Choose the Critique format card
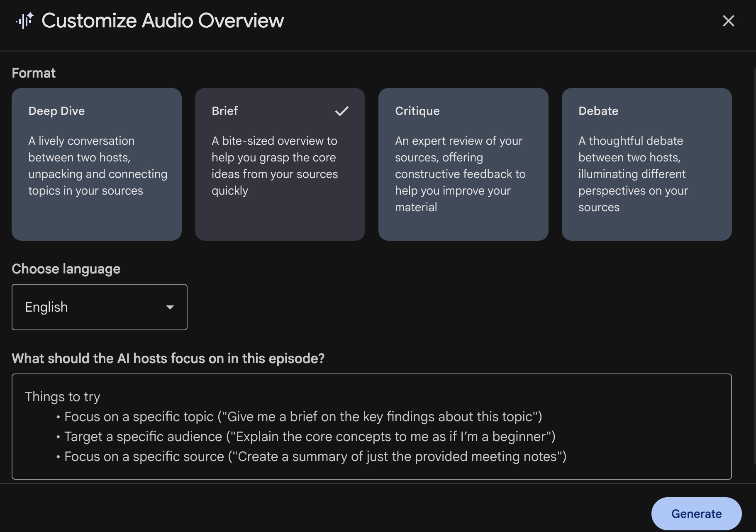 click(463, 164)
